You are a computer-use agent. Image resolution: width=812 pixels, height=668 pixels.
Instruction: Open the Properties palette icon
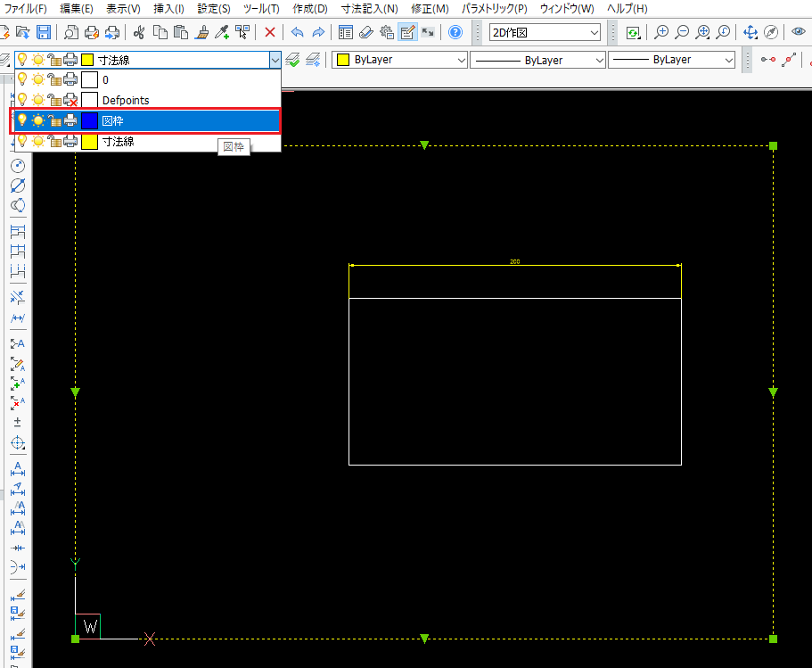pos(346,32)
